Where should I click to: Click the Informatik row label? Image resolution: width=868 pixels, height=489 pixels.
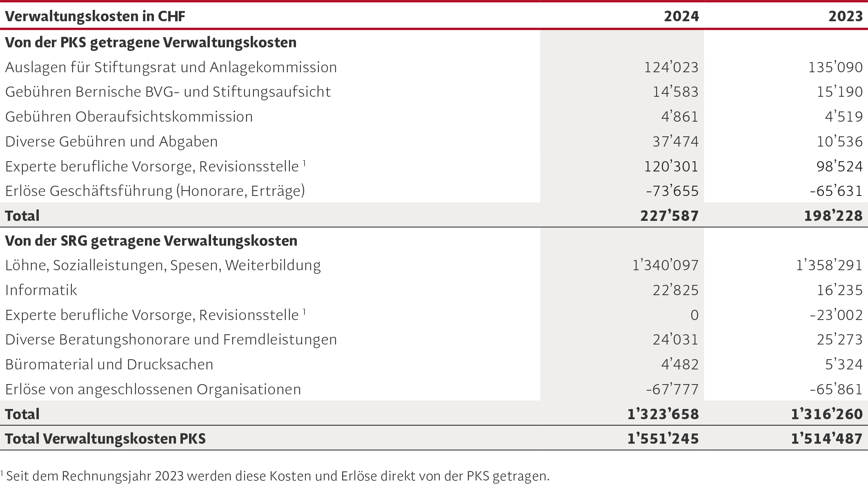pos(41,290)
